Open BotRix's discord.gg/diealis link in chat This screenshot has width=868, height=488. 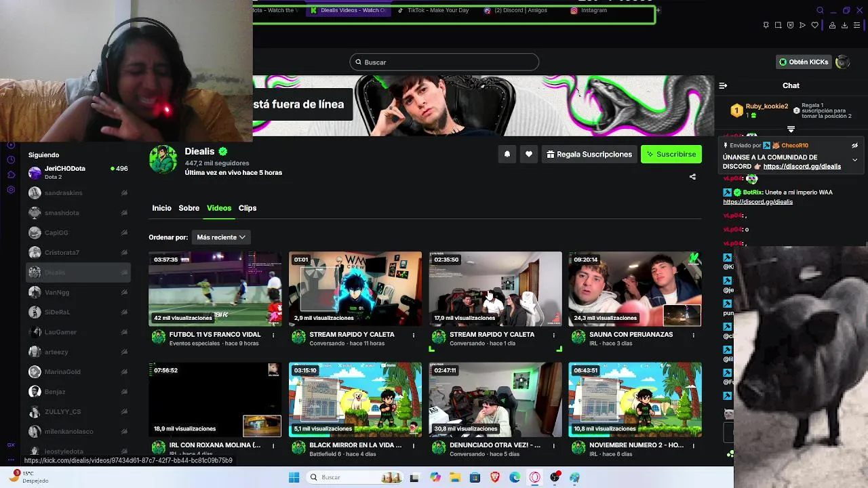(757, 202)
